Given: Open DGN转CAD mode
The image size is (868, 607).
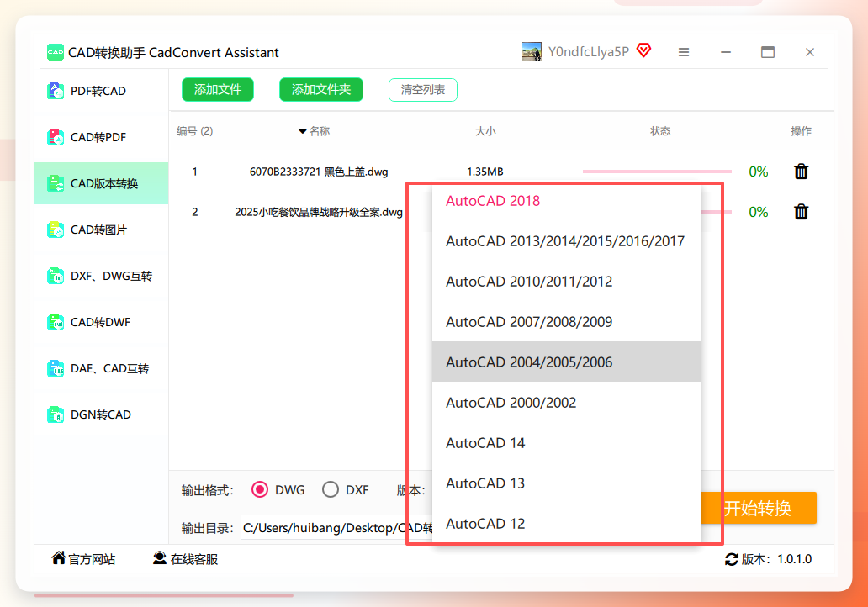Looking at the screenshot, I should tap(101, 414).
